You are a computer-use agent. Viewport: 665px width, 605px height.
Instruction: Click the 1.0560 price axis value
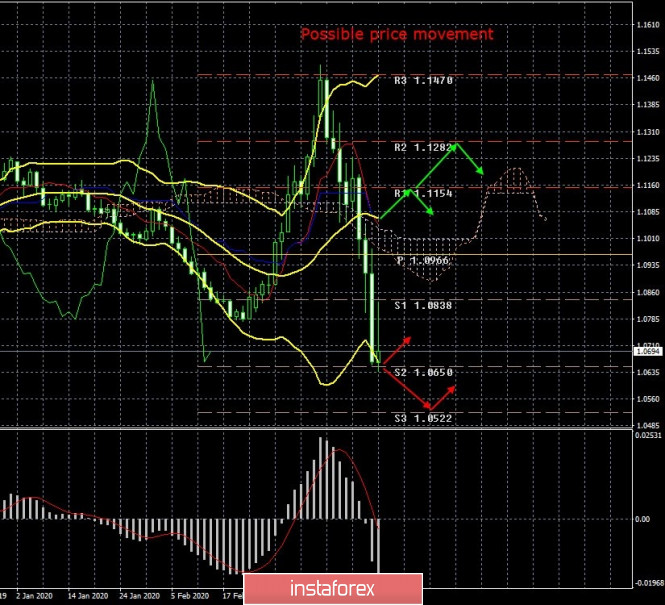[648, 399]
